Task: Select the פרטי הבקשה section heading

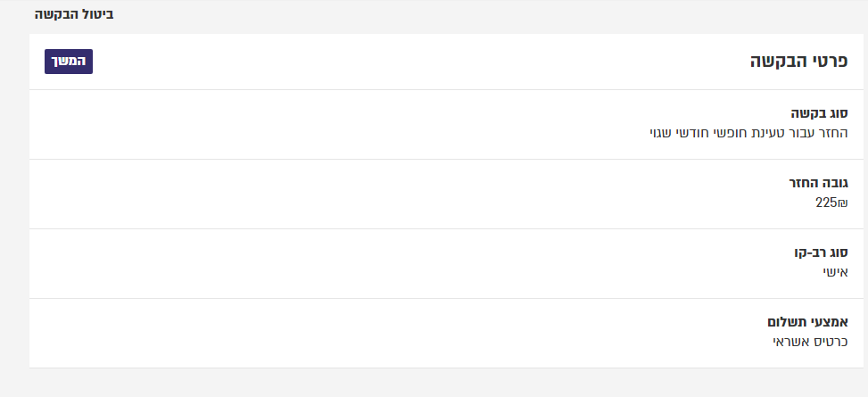Action: click(798, 62)
